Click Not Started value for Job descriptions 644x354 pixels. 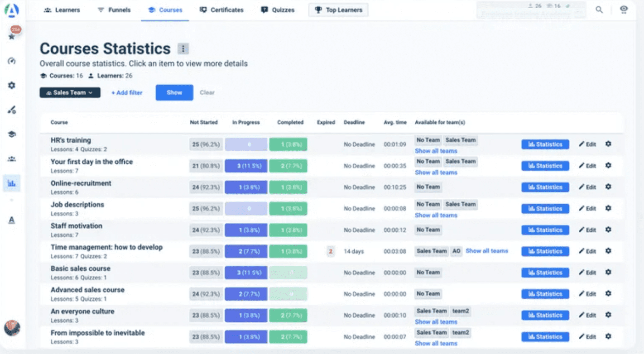point(206,209)
